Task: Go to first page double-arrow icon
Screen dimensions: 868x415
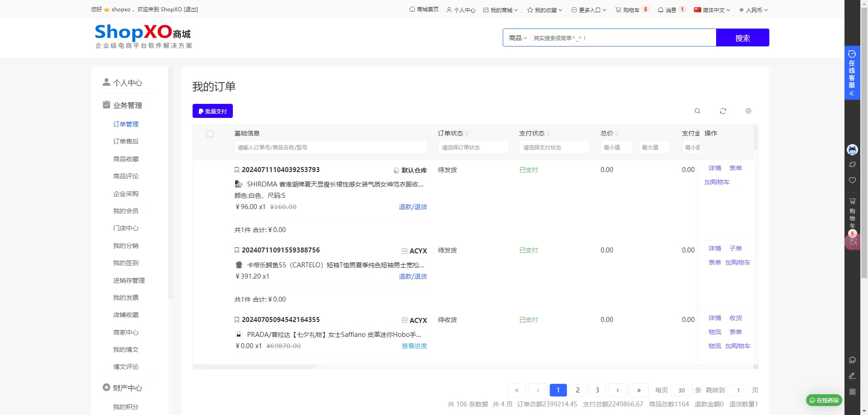Action: 517,390
